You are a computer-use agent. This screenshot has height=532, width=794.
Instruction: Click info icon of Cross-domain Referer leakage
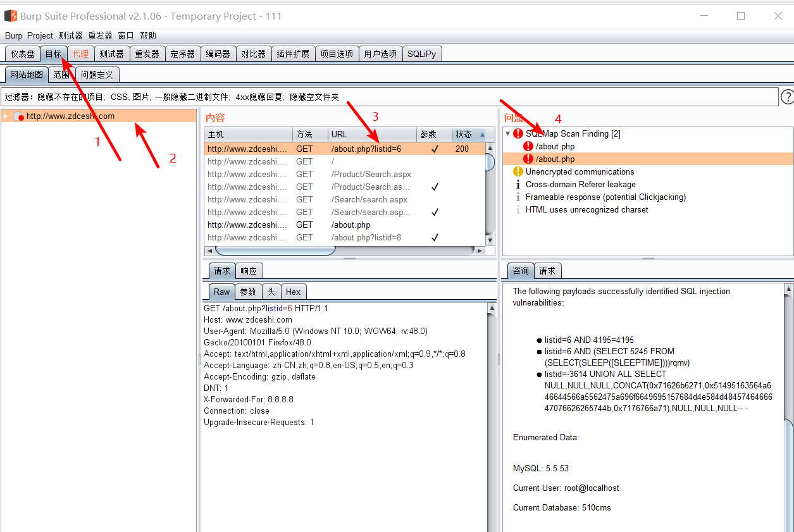pos(518,184)
